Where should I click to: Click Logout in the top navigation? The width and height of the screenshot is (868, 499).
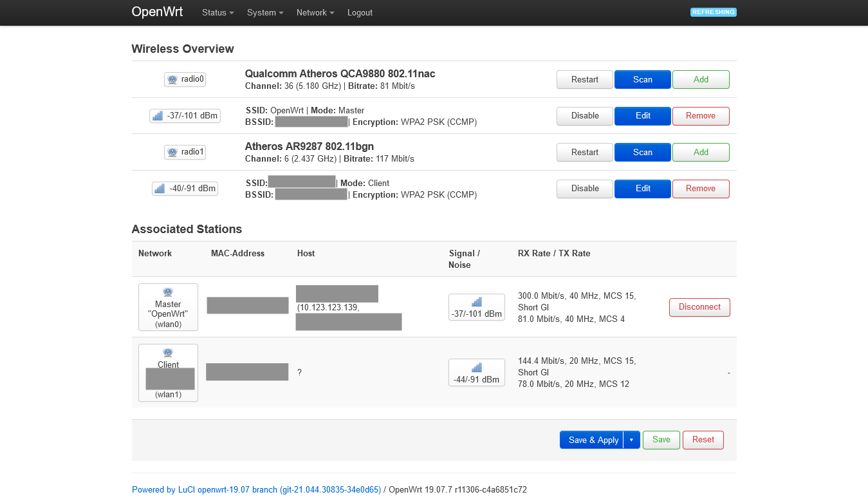coord(360,12)
